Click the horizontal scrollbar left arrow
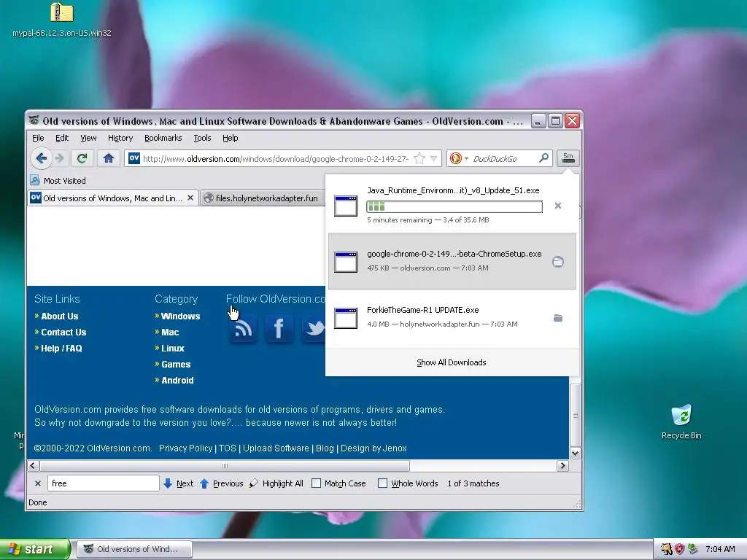Viewport: 747px width, 560px height. click(x=33, y=466)
